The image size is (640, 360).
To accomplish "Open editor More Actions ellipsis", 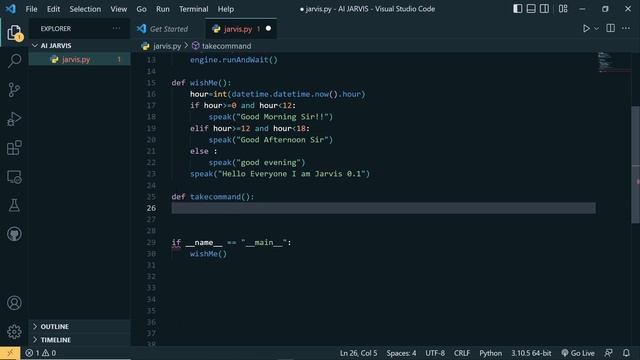I will [626, 28].
